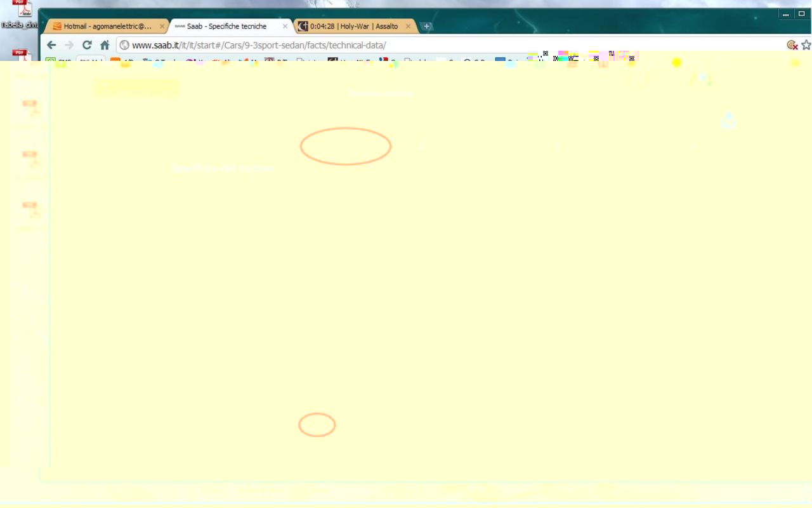Switch to the Holy-War Assalto tab

[353, 26]
